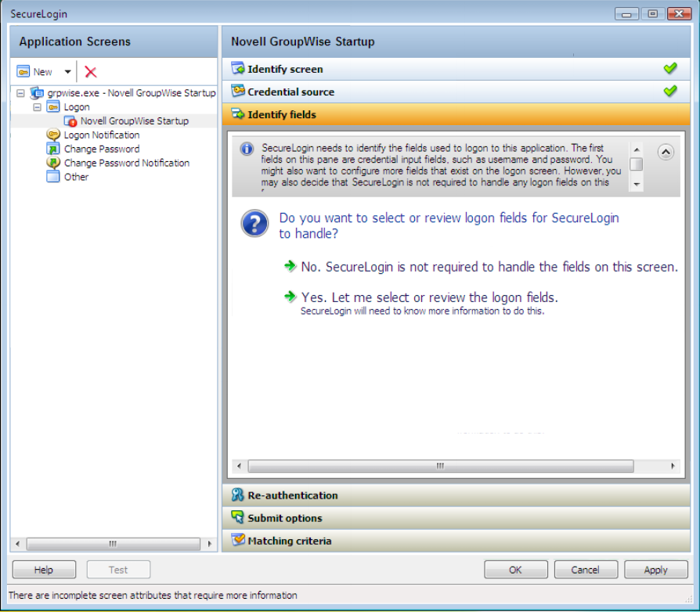Select Other in the tree

(x=76, y=177)
